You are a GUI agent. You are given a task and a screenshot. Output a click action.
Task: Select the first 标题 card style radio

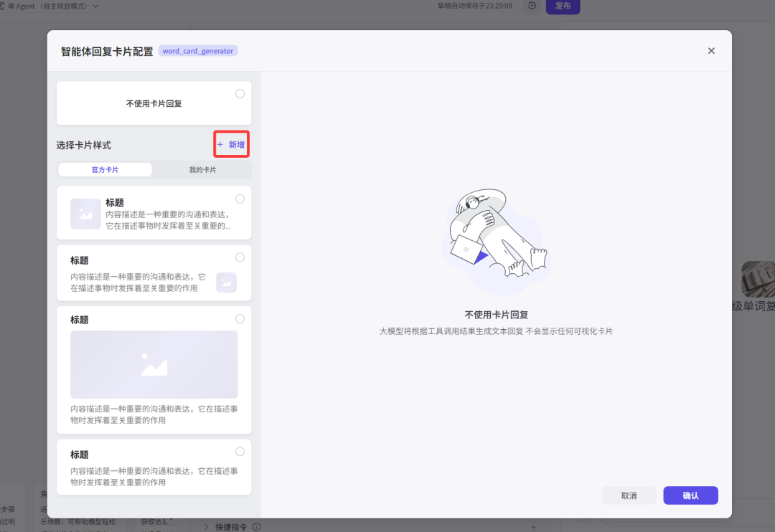coord(240,199)
